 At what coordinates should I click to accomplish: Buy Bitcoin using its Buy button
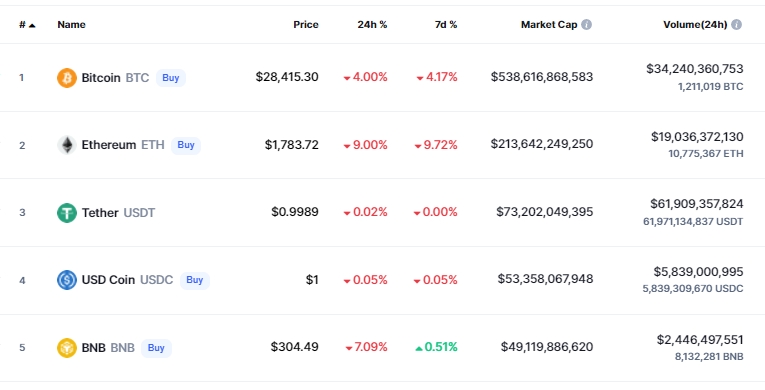[171, 78]
